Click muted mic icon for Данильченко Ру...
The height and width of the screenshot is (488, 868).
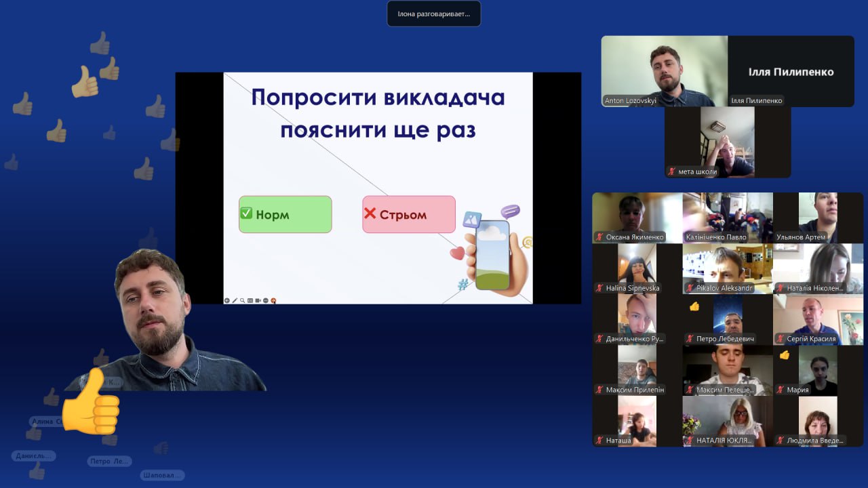click(x=599, y=339)
